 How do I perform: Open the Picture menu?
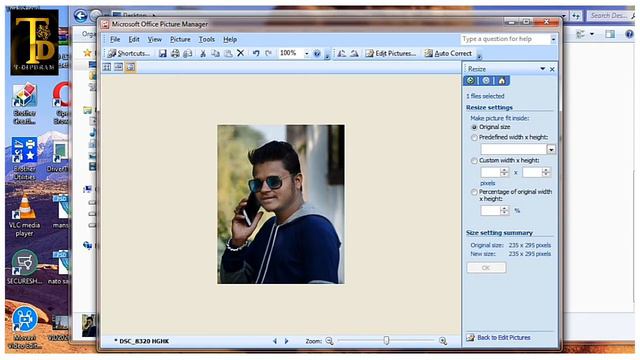tap(180, 40)
